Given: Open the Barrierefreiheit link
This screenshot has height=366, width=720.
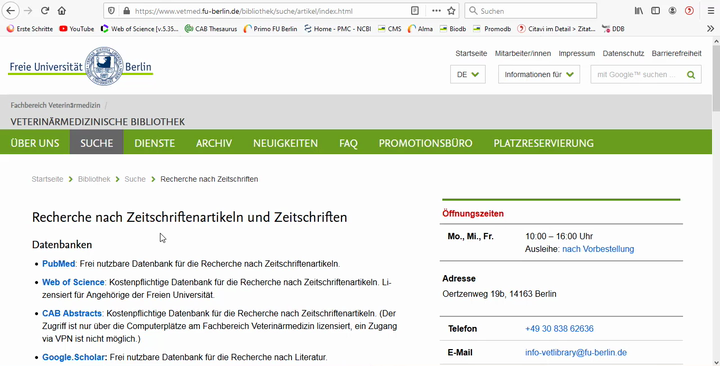Looking at the screenshot, I should click(x=676, y=53).
